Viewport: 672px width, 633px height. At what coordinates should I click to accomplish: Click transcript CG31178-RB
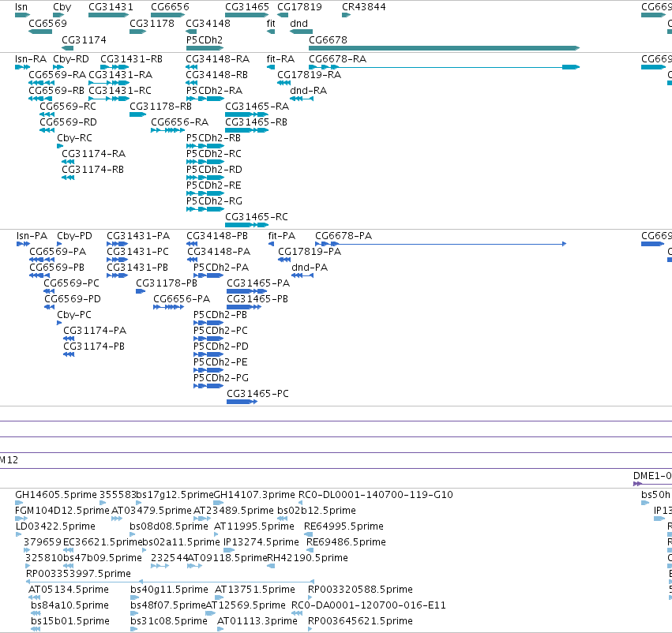coord(161,107)
